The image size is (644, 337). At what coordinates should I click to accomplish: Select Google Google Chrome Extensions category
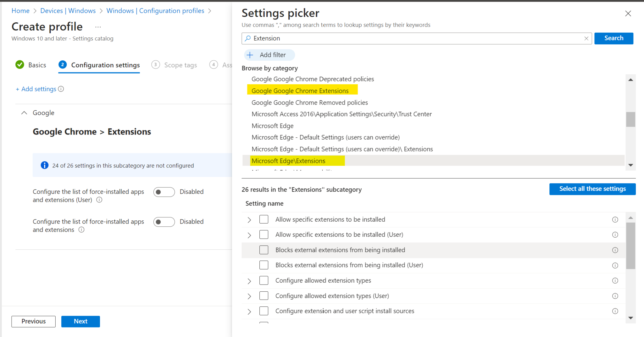pyautogui.click(x=300, y=91)
